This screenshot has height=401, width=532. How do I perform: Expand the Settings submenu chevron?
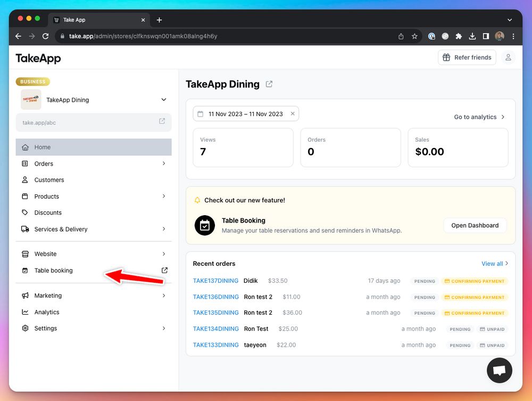(x=163, y=329)
